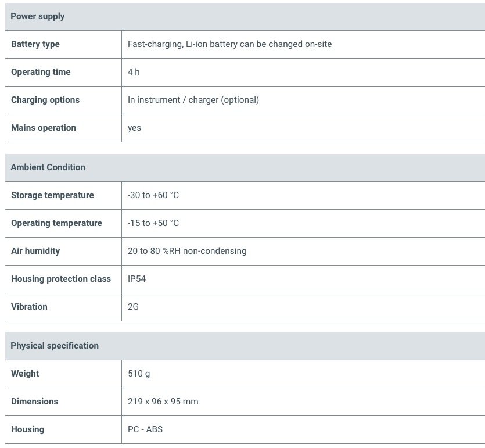Select the Battery type label
Viewport: 485px width, 448px height.
pos(35,44)
